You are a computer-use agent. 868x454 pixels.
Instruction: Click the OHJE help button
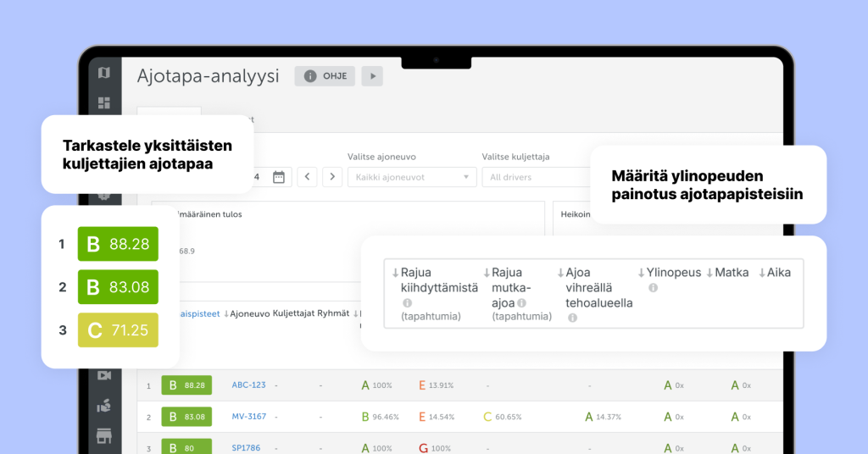(325, 76)
